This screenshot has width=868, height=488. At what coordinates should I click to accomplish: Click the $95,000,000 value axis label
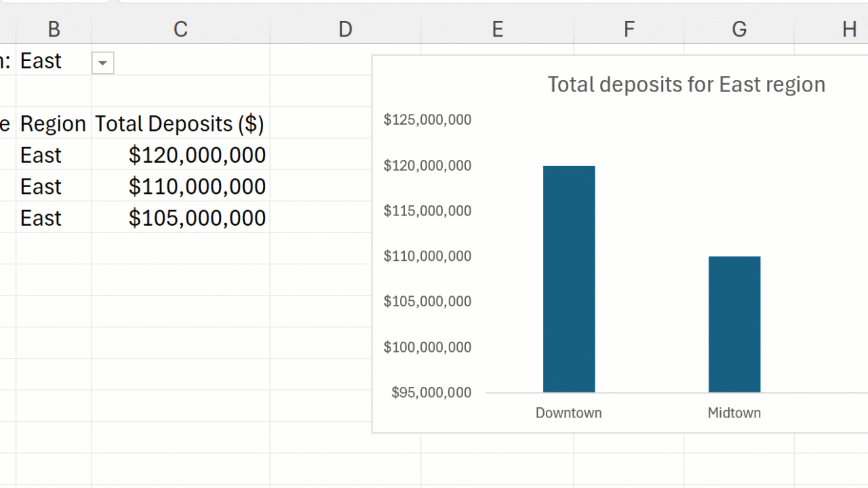[431, 392]
